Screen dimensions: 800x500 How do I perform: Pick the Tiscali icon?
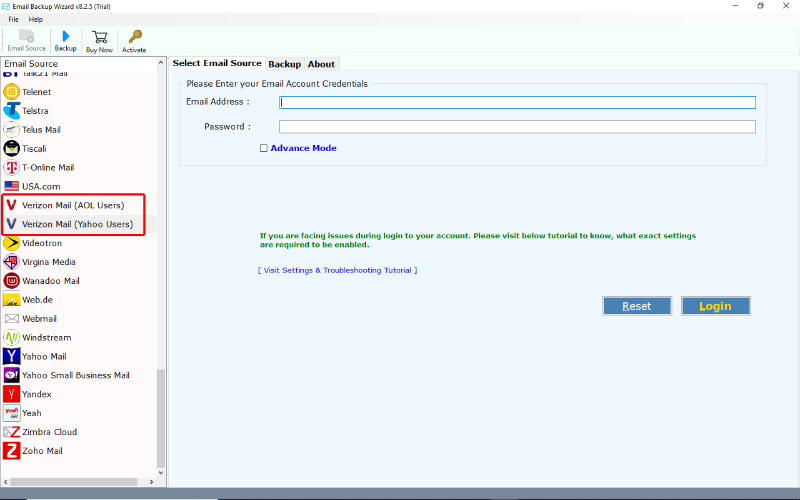point(11,148)
